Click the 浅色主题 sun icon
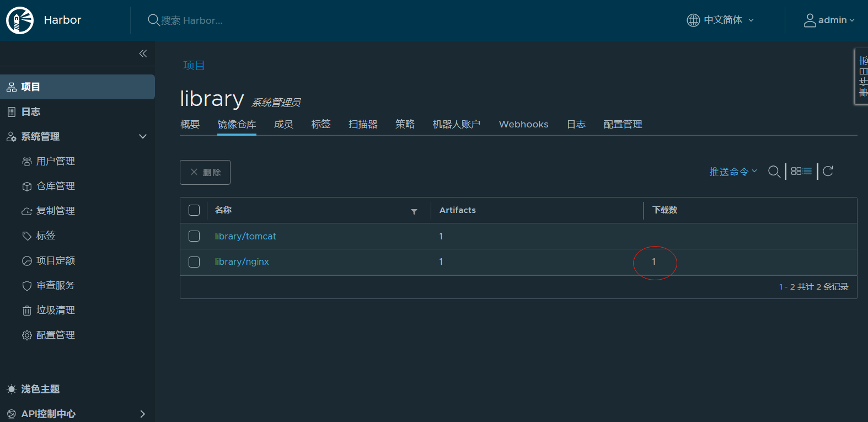The width and height of the screenshot is (868, 422). 12,389
